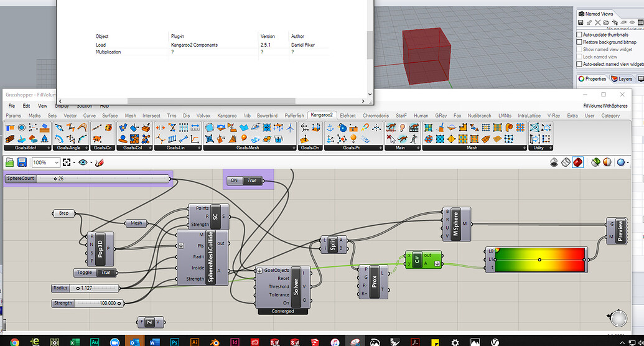Tick Auto-select named view widgets checkbox
Screen dimensions: 644x346
(x=580, y=64)
